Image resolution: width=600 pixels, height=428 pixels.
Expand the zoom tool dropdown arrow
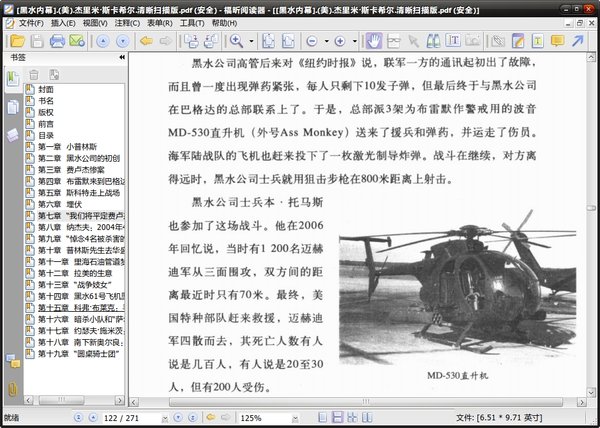tap(250, 41)
